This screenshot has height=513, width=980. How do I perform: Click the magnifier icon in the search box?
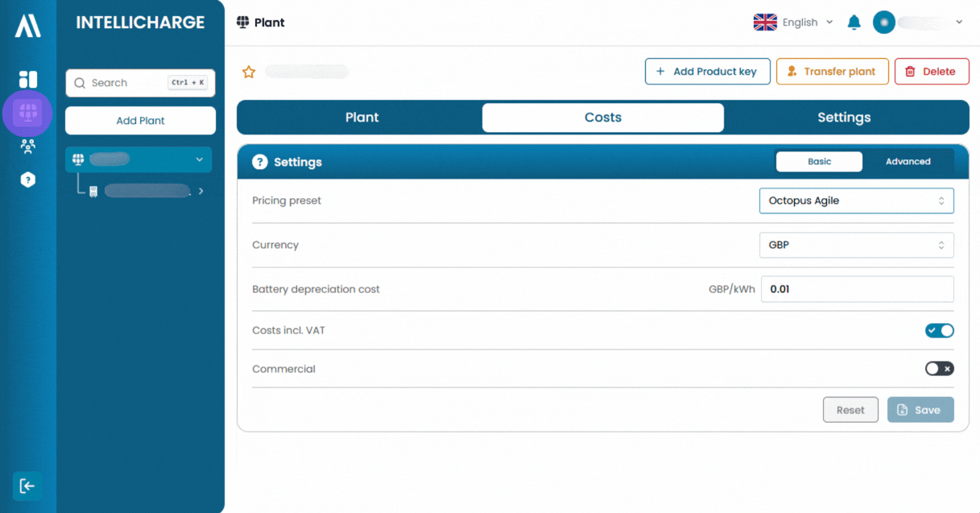coord(80,83)
